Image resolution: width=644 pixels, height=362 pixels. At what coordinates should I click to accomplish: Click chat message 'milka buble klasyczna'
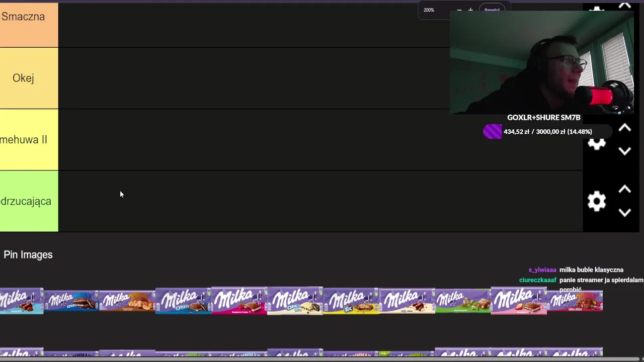coord(591,270)
